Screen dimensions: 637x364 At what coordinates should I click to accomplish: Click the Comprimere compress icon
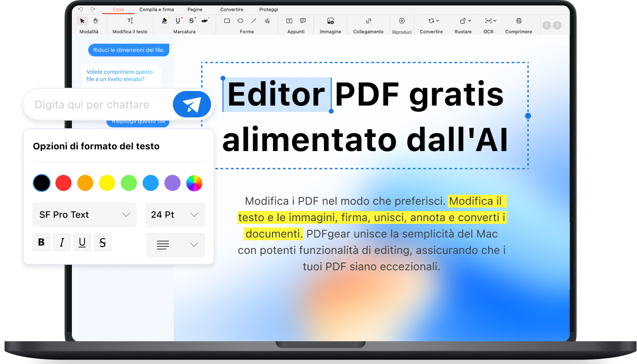point(518,20)
